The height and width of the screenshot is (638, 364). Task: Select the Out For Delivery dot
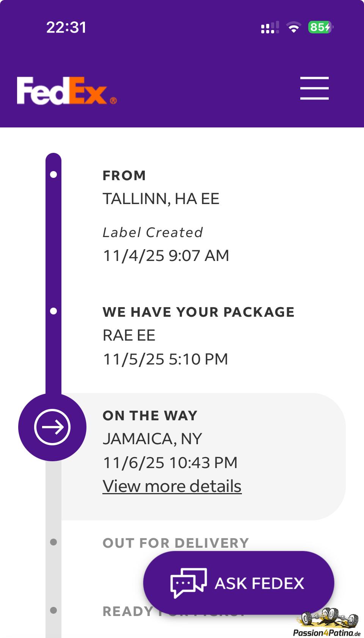[x=53, y=542]
